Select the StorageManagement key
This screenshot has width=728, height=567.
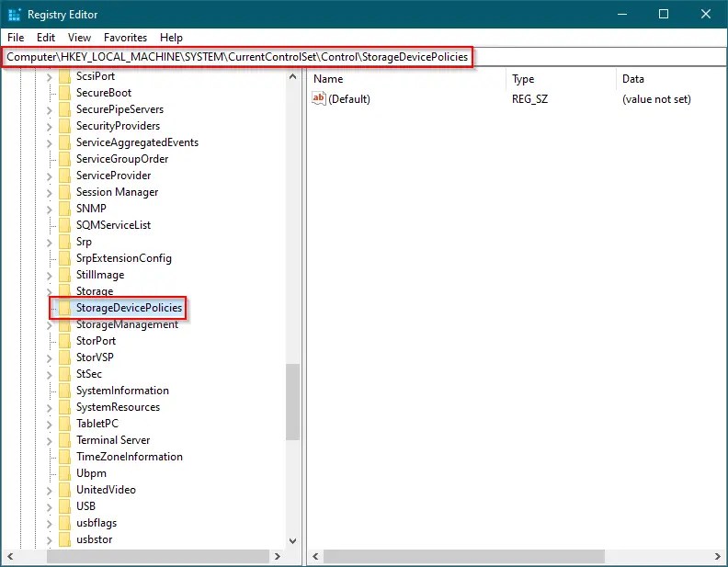pyautogui.click(x=127, y=324)
